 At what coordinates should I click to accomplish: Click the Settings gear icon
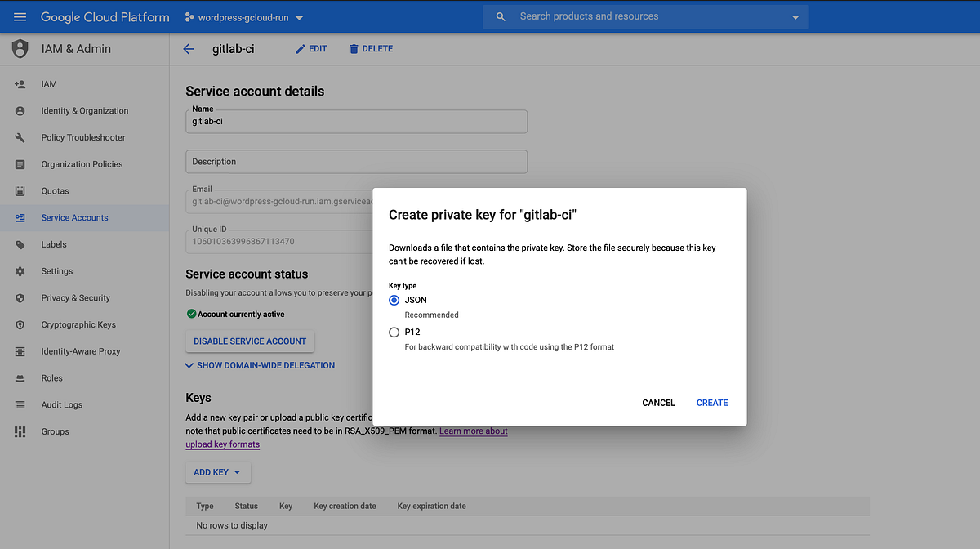coord(20,271)
